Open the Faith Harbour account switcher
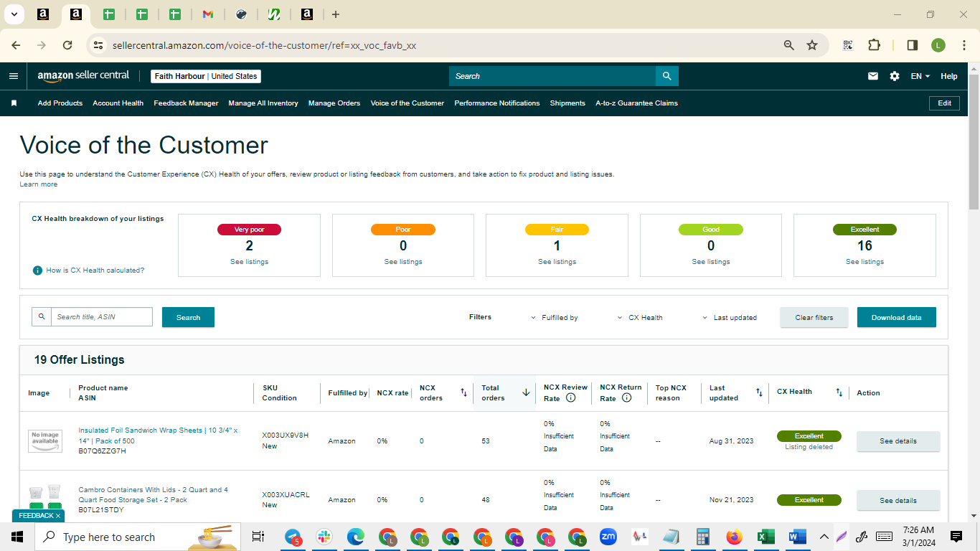Screen dimensions: 980x551 click(206, 76)
